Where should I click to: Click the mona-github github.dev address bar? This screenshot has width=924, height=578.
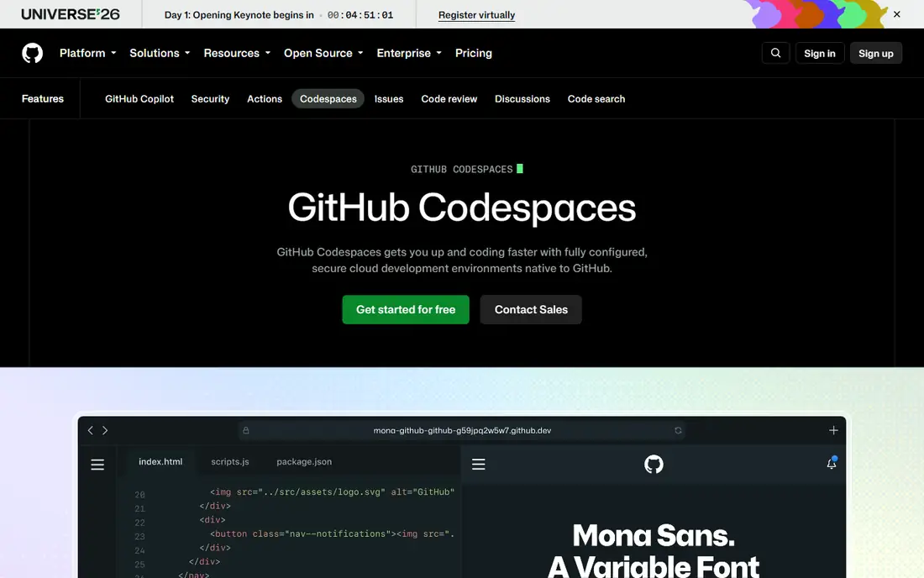click(x=462, y=431)
